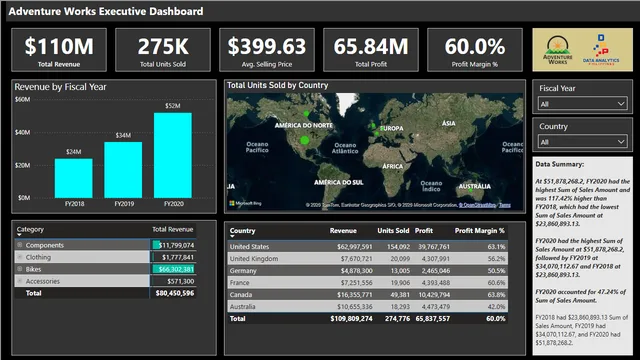Viewport: 640px width, 360px height.
Task: Select the Australia table row
Action: (367, 307)
